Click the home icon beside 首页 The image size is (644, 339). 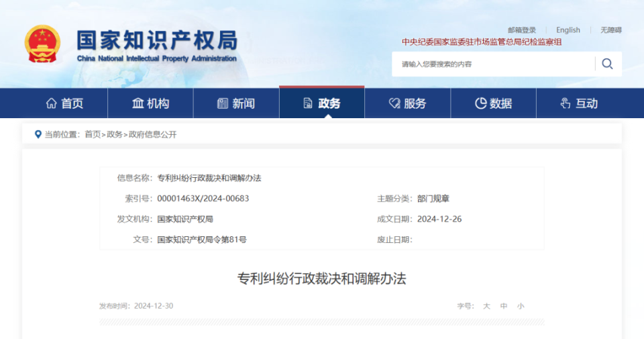coord(52,103)
